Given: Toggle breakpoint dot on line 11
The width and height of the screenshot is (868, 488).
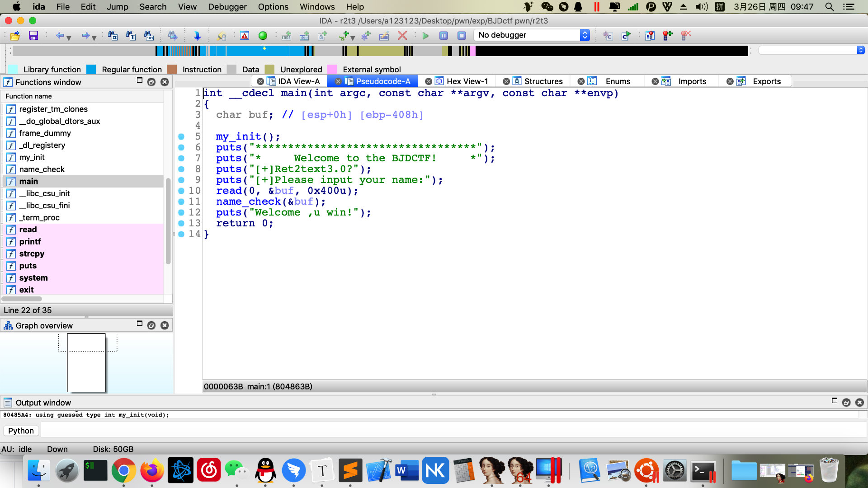Looking at the screenshot, I should coord(181,202).
